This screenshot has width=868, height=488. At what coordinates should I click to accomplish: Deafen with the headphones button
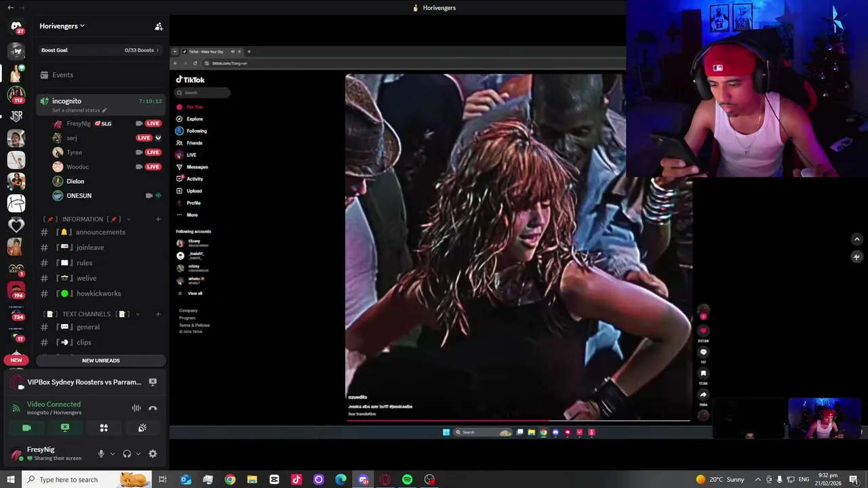coord(127,453)
